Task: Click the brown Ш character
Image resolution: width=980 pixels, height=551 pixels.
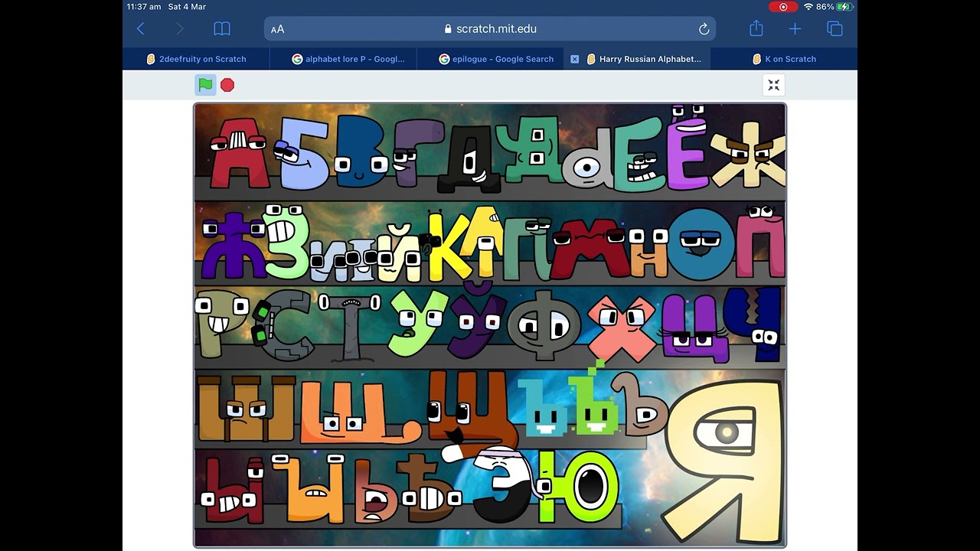Action: pyautogui.click(x=245, y=409)
